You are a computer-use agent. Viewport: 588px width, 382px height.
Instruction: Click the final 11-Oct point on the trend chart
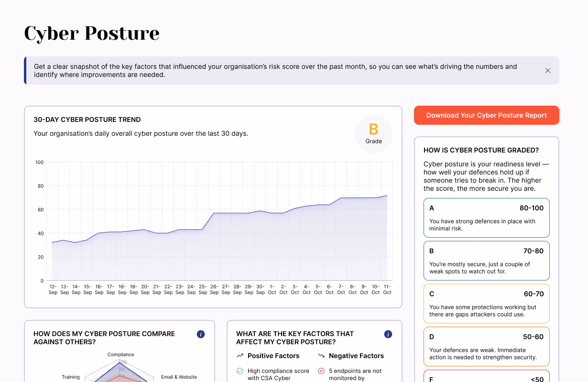(387, 196)
